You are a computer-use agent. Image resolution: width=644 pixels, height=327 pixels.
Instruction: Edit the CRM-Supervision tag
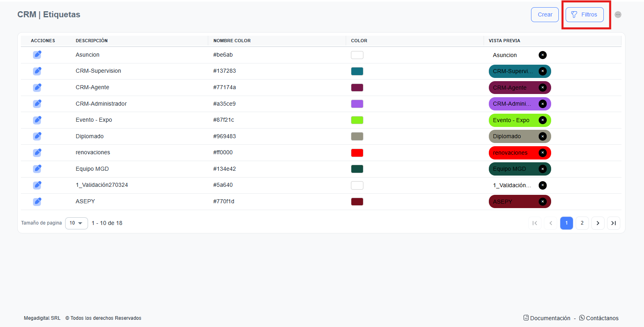click(x=37, y=71)
